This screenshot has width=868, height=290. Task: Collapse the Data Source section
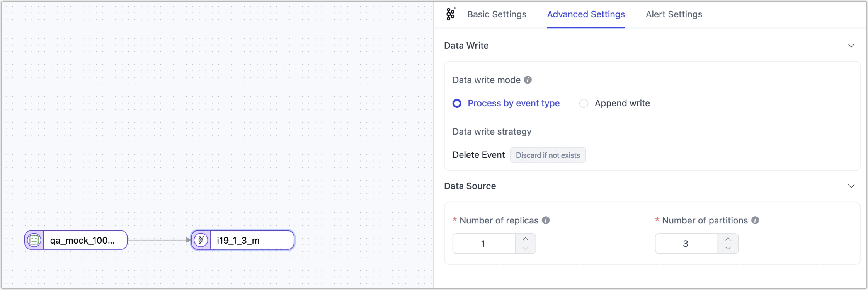tap(851, 186)
